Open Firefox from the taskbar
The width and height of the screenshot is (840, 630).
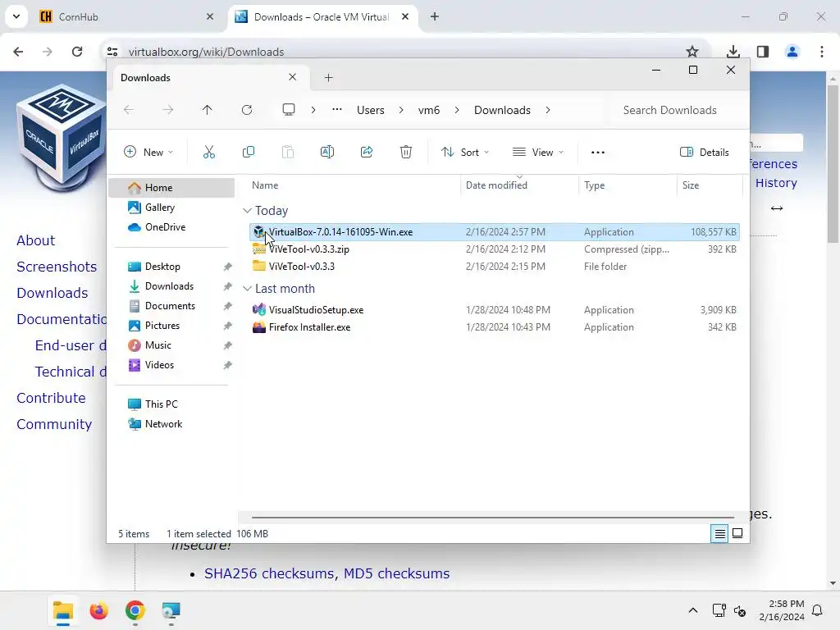[x=98, y=610]
